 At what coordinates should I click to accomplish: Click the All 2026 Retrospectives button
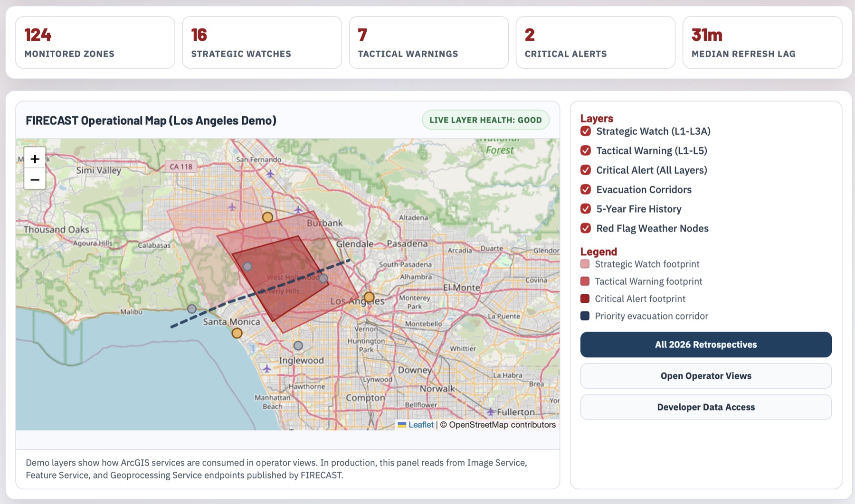point(706,345)
